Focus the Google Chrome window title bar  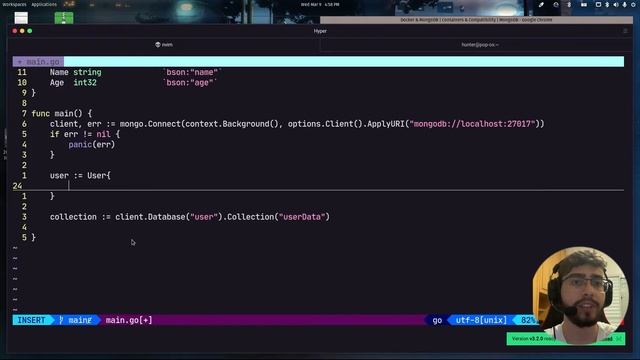476,20
